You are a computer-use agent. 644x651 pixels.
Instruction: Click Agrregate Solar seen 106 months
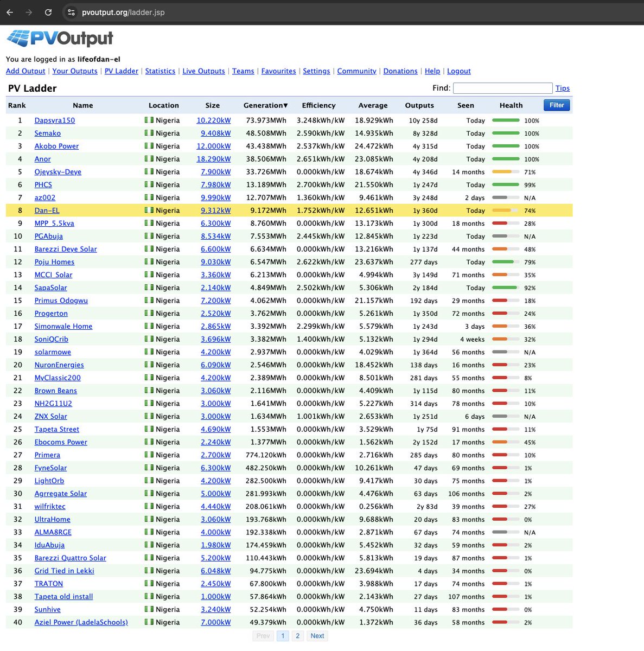pos(467,494)
